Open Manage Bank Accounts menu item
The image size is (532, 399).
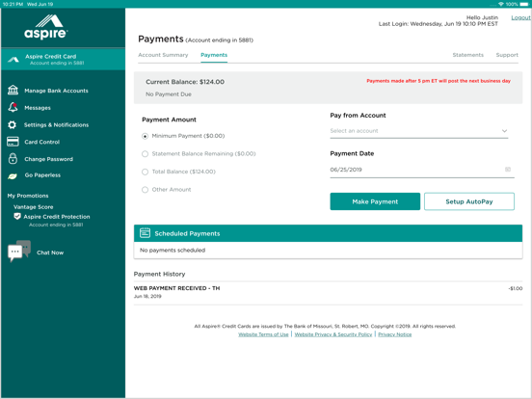(56, 91)
